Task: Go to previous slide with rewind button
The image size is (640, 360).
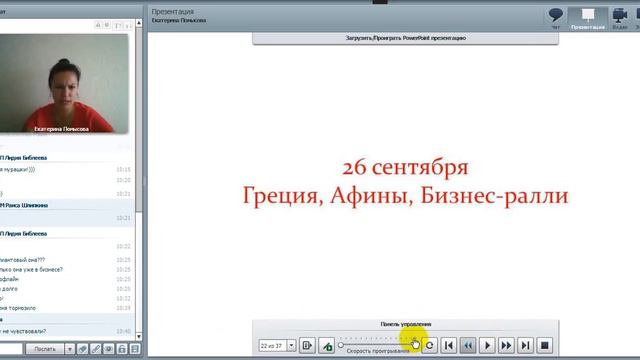Action: [468, 345]
